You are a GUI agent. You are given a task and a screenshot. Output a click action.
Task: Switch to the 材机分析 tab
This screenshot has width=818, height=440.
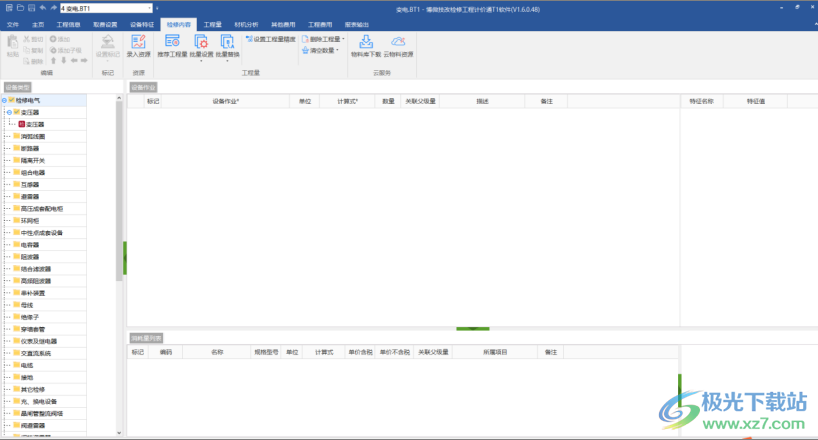point(246,25)
